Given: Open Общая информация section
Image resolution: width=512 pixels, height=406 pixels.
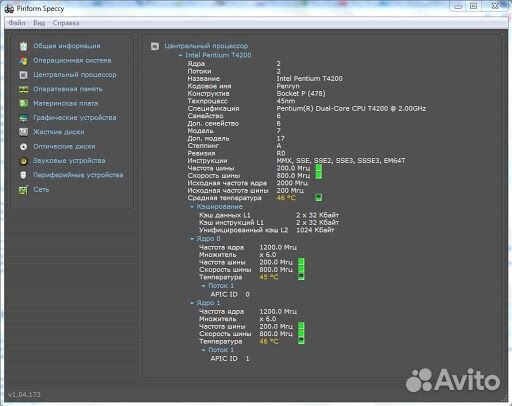Looking at the screenshot, I should click(67, 46).
